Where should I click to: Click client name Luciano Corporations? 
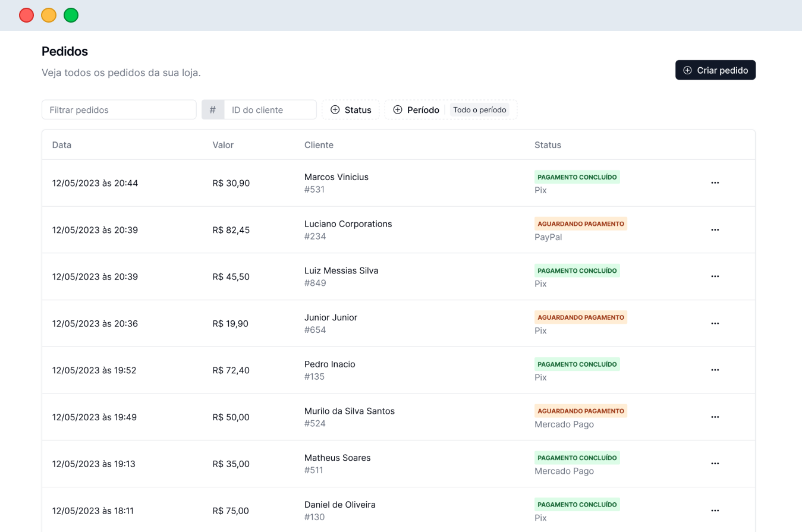(348, 223)
